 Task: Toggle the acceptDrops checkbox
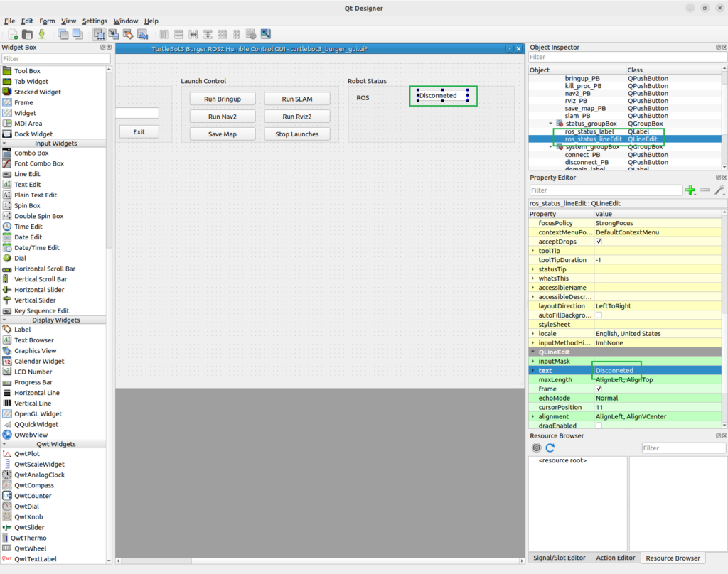click(599, 242)
